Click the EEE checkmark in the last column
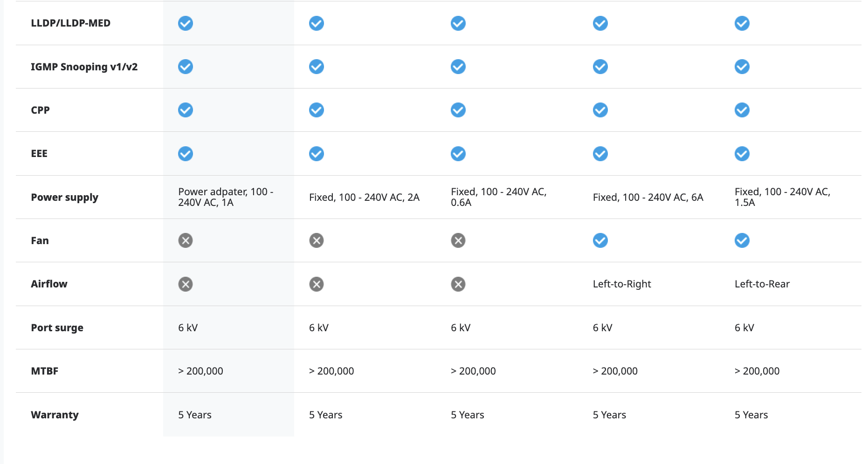The image size is (868, 464). 742,154
